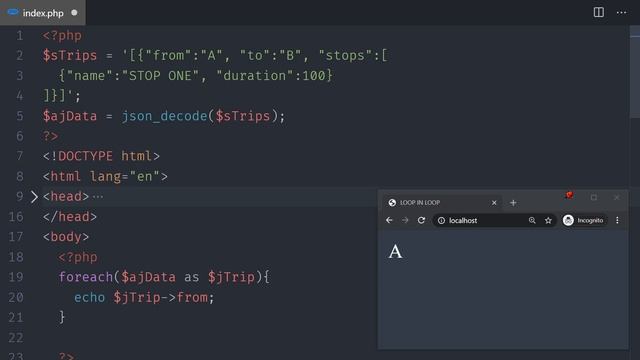Open the browser zoom control icon
The width and height of the screenshot is (640, 360).
[532, 220]
